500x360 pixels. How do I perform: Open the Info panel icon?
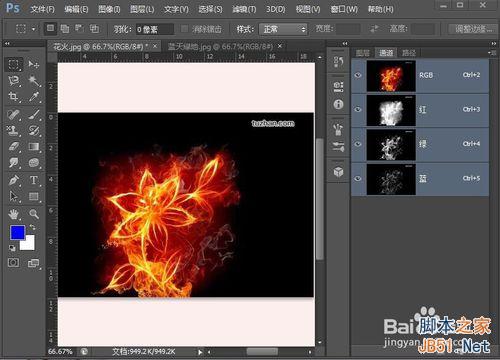(x=338, y=104)
